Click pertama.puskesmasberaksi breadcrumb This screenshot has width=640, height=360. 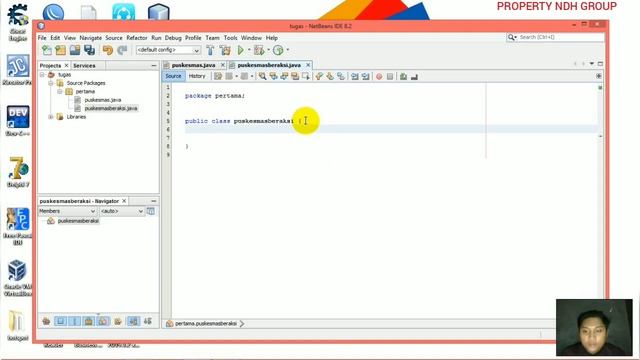[x=206, y=324]
